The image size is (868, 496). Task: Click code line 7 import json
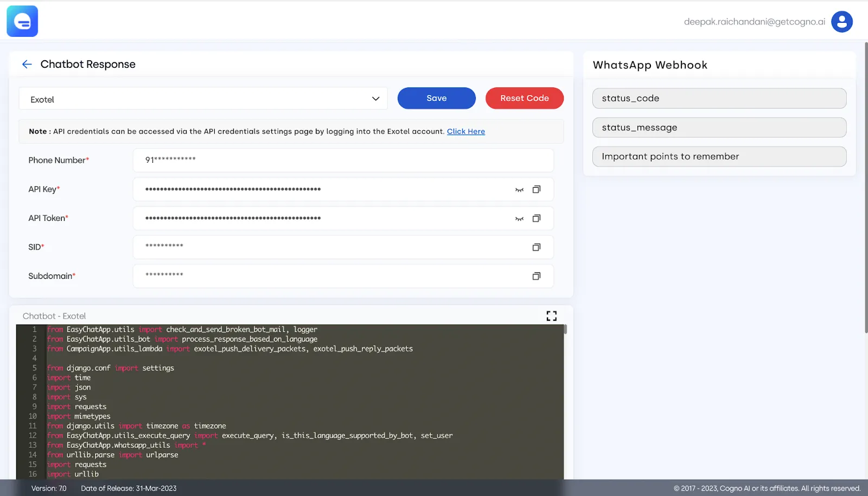[68, 387]
